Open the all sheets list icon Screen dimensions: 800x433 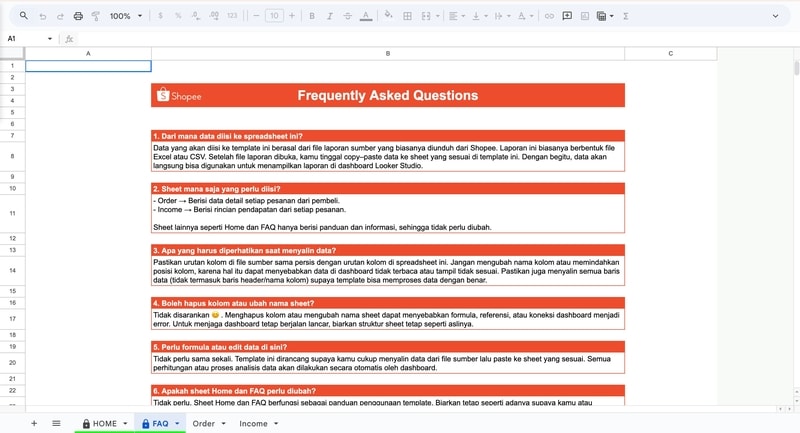[x=56, y=423]
